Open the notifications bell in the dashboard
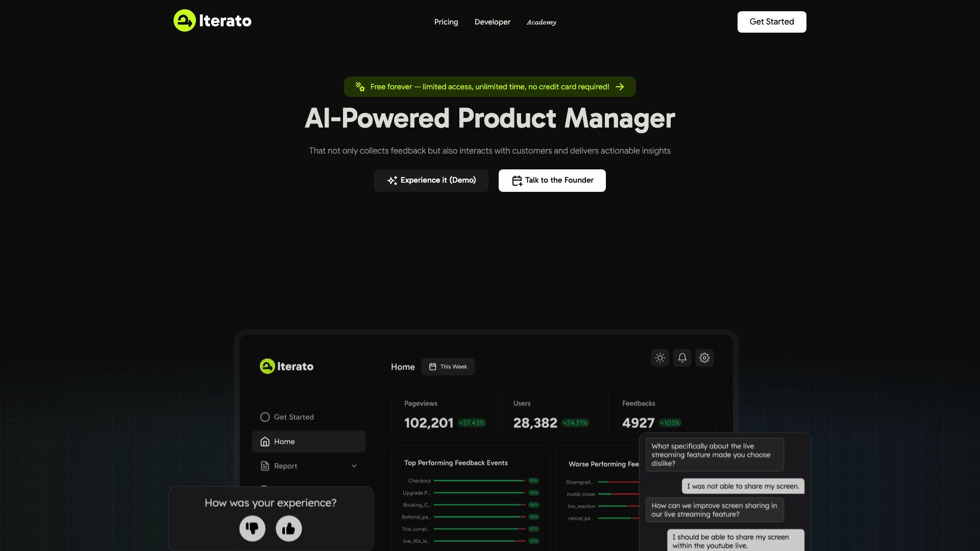The image size is (980, 551). click(x=682, y=358)
